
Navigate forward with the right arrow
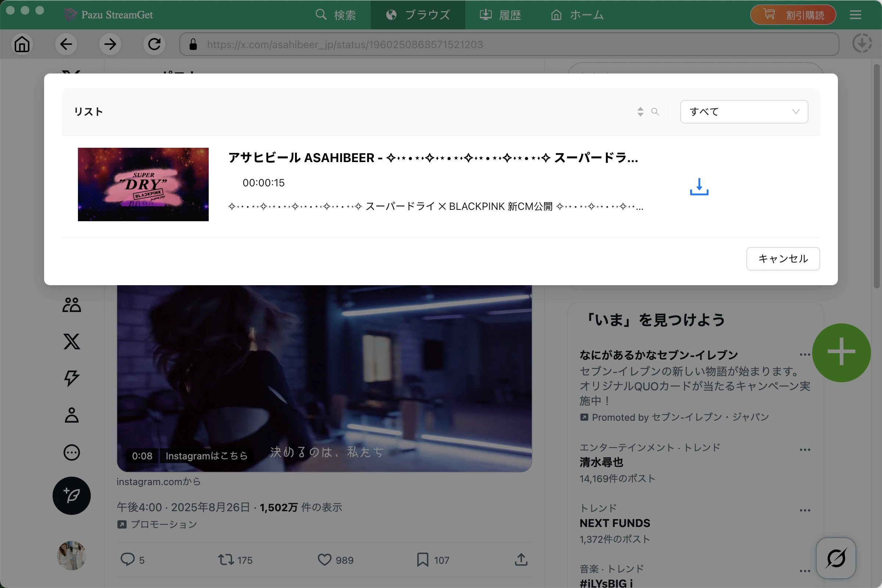110,44
